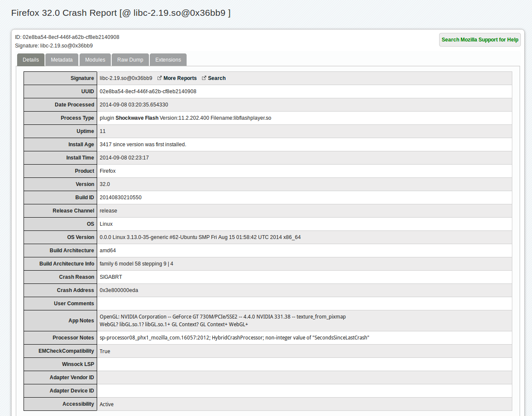Click the external-link icon beside More Reports
The image size is (532, 416).
[x=160, y=78]
